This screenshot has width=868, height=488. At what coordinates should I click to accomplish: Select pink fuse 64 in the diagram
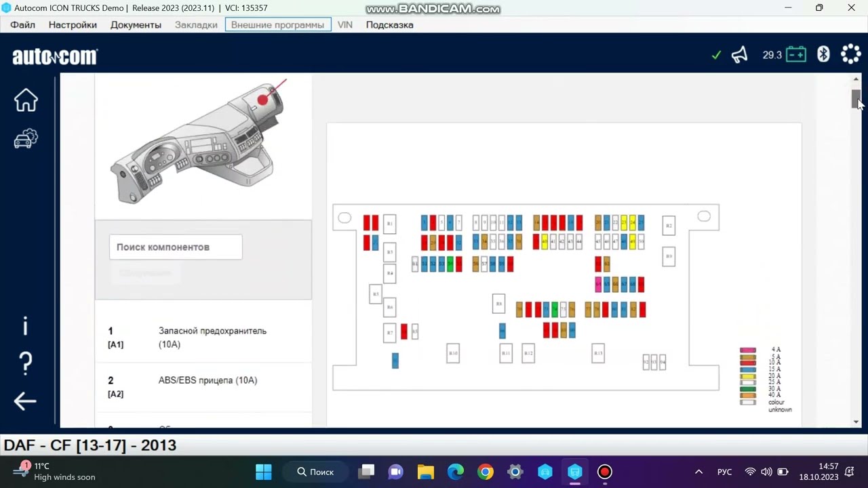[x=598, y=285]
